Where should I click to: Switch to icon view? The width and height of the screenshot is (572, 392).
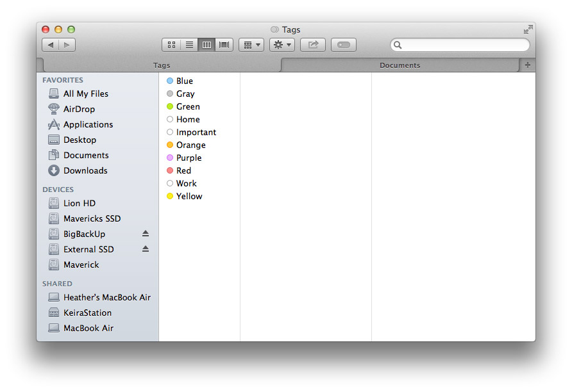171,45
